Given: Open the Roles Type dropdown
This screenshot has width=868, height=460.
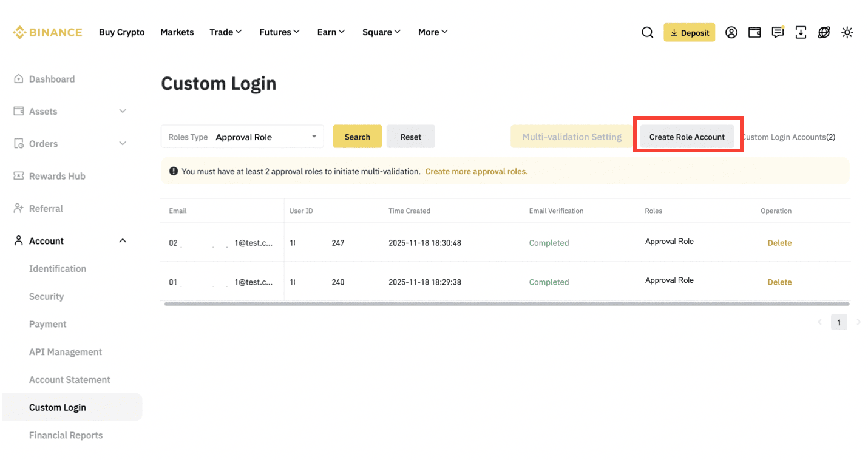Looking at the screenshot, I should pyautogui.click(x=242, y=137).
